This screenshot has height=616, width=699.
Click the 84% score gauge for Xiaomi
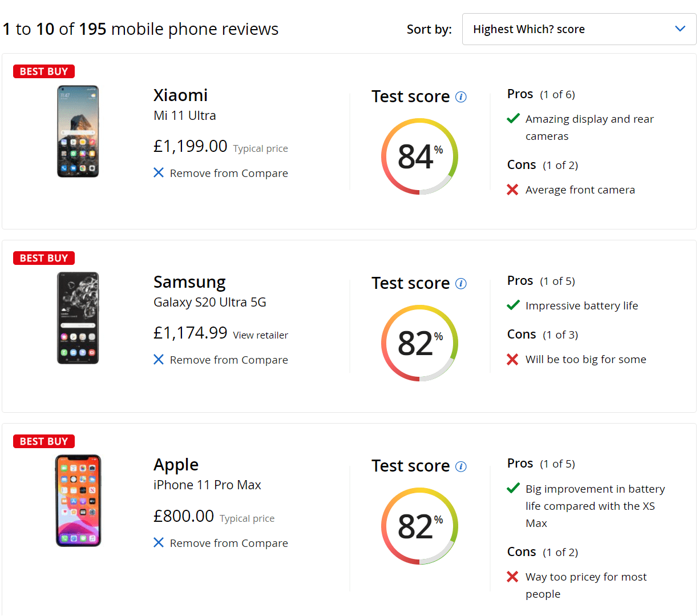click(419, 156)
